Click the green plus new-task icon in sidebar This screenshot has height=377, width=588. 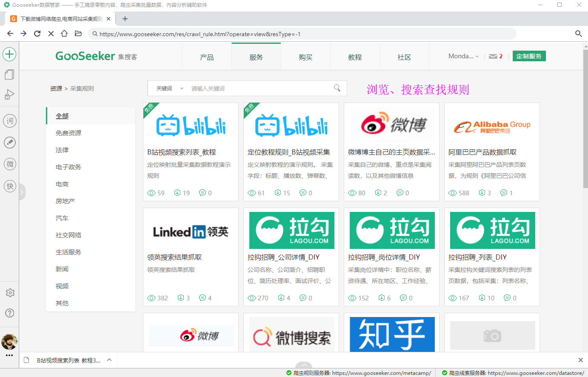click(9, 54)
